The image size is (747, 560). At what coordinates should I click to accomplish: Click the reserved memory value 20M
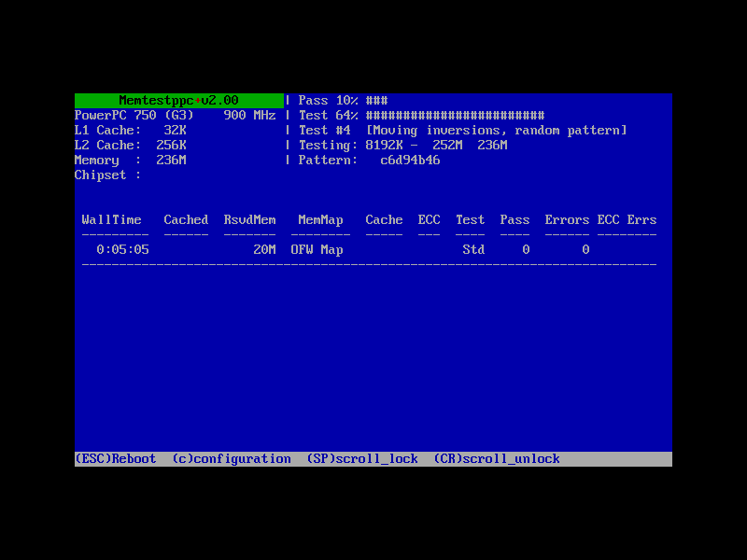(x=264, y=249)
